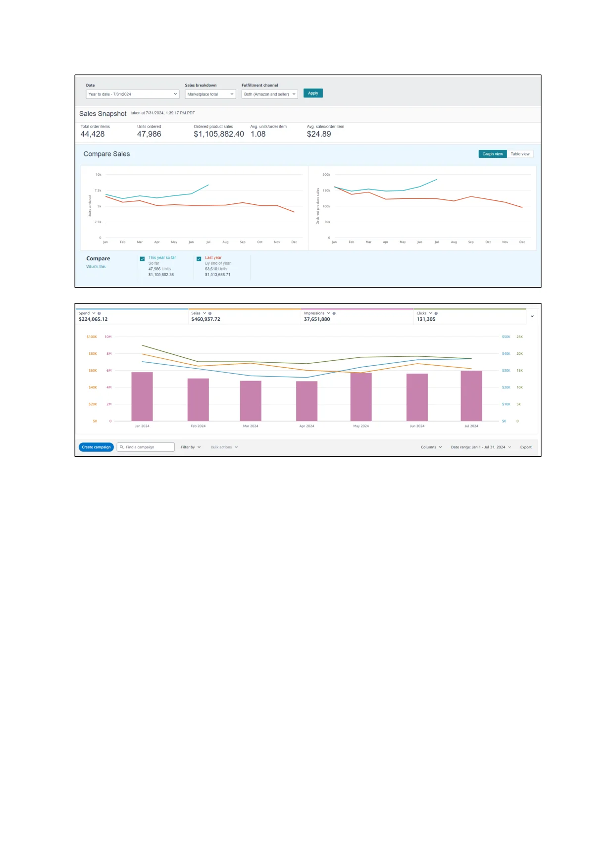
Task: Open the Spend metric chevron
Action: tap(94, 313)
